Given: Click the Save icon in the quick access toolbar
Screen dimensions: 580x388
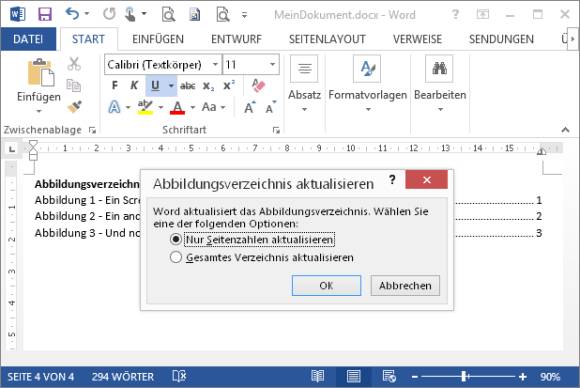Looking at the screenshot, I should coord(45,14).
